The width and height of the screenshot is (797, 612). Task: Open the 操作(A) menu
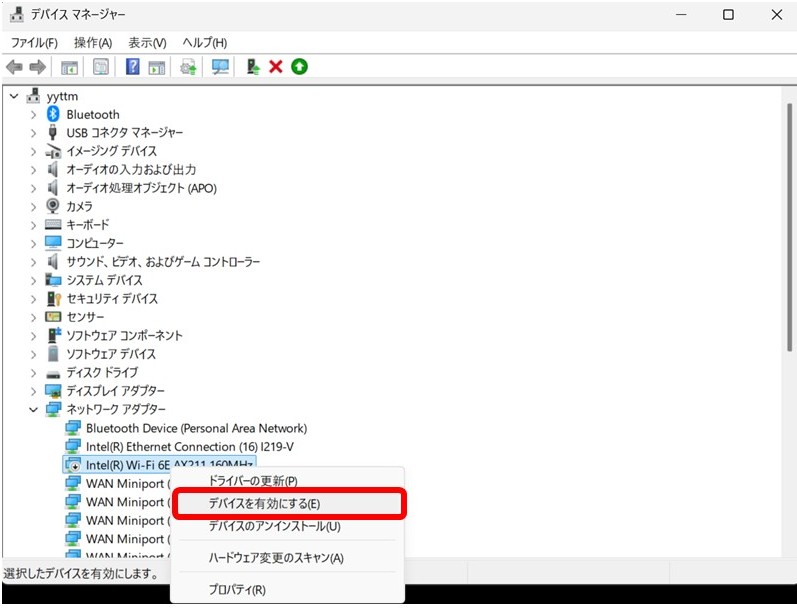tap(93, 43)
